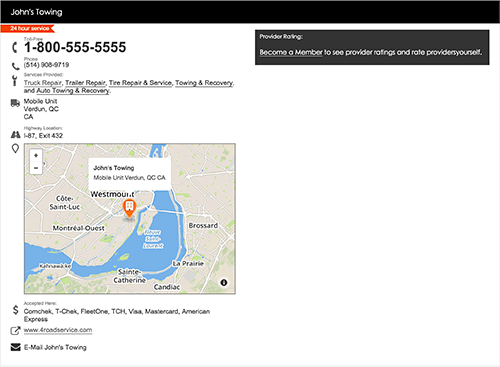Image resolution: width=500 pixels, height=367 pixels.
Task: Click the phone number (514) 908-9719
Action: click(x=46, y=65)
